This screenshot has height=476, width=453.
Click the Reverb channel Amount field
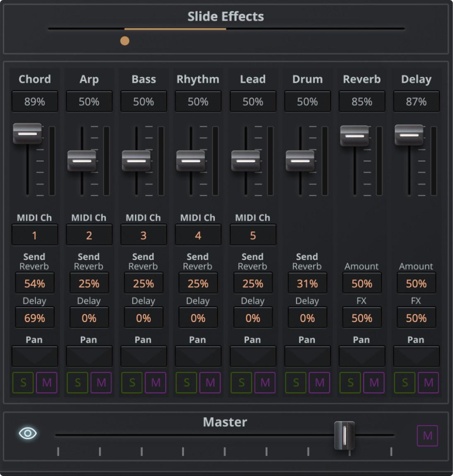[361, 283]
